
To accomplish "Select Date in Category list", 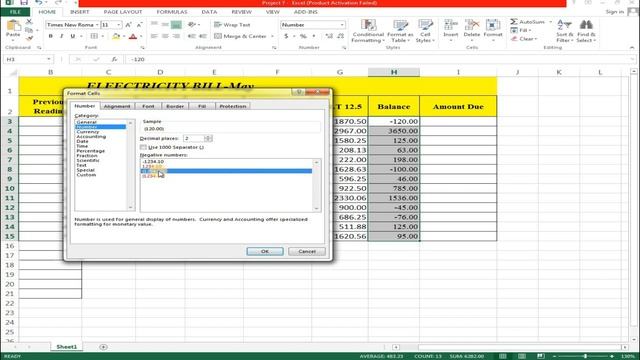I will (82, 141).
